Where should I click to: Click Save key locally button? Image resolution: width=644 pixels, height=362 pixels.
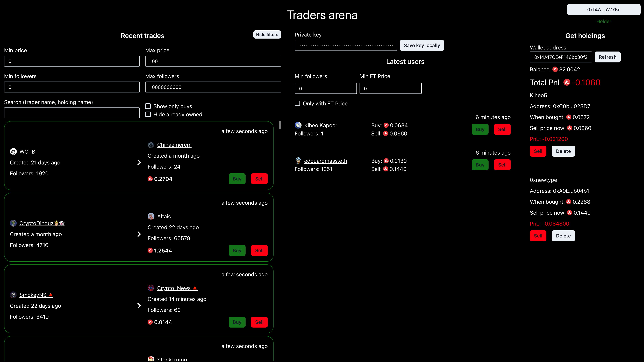[422, 45]
